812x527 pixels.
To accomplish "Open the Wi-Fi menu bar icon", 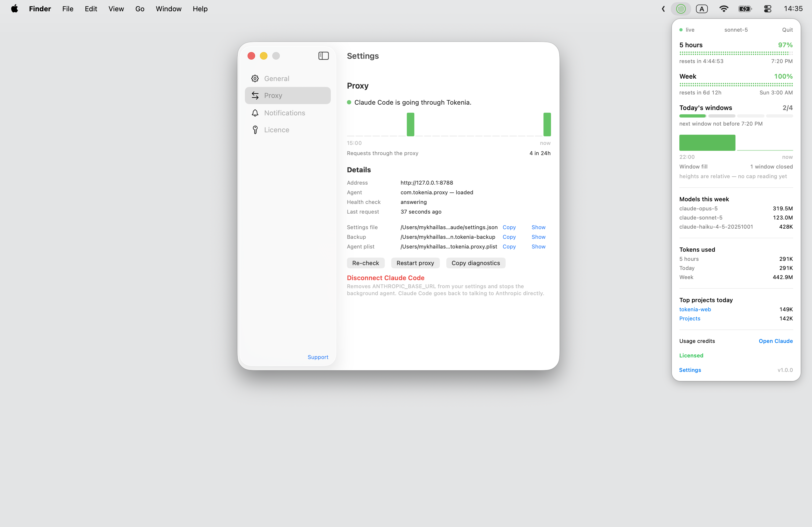I will tap(723, 9).
